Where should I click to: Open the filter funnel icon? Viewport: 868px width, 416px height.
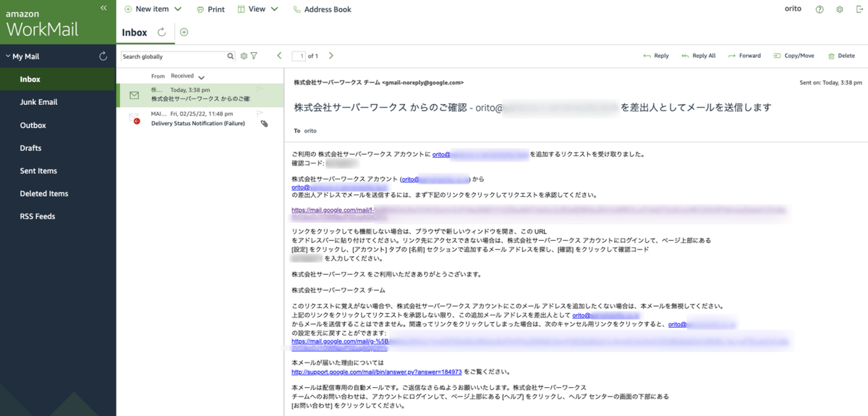click(254, 56)
